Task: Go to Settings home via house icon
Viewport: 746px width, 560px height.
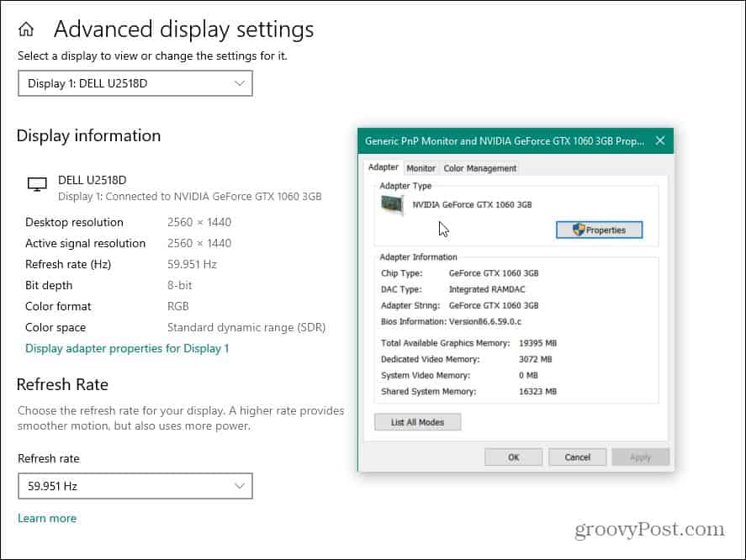Action: coord(26,29)
